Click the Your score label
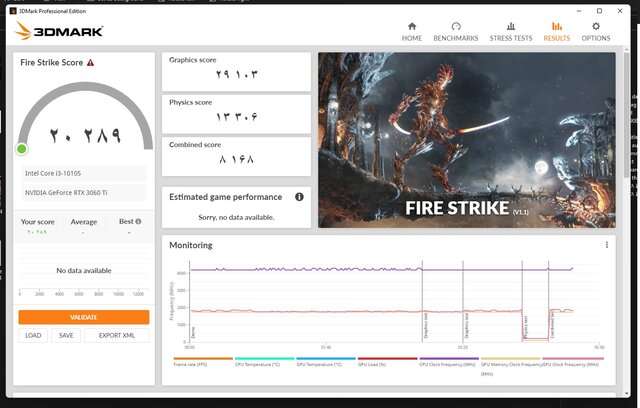The image size is (640, 408). coord(38,222)
